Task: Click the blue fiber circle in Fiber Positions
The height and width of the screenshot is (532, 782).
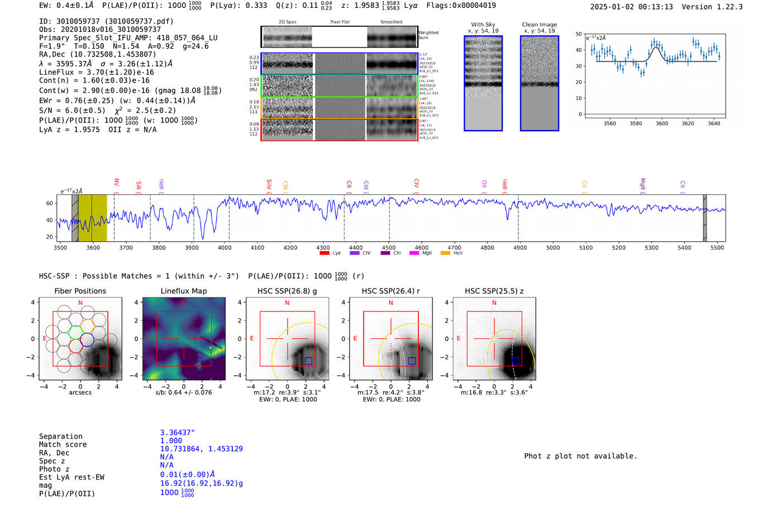Action: 88,339
